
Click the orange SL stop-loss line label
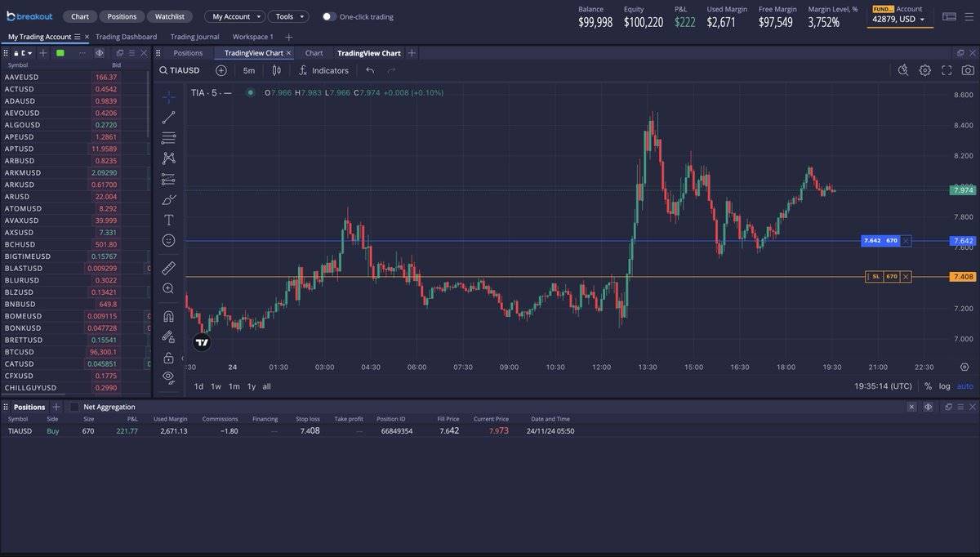pos(876,277)
